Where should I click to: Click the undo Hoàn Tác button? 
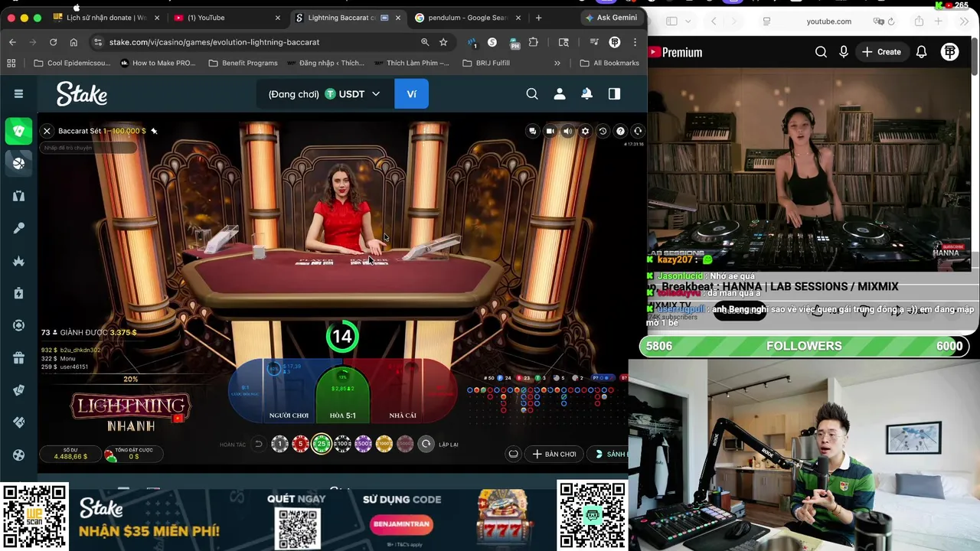pos(258,444)
